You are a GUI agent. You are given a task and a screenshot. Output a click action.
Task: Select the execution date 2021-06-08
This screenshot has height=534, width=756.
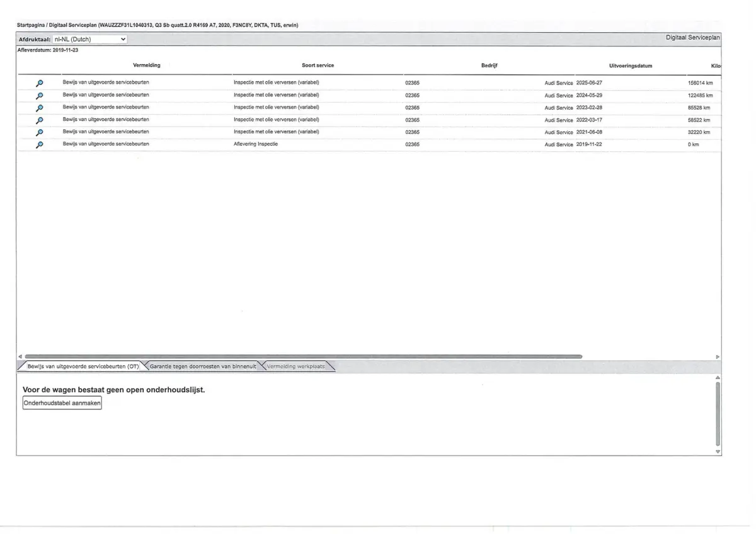click(589, 132)
